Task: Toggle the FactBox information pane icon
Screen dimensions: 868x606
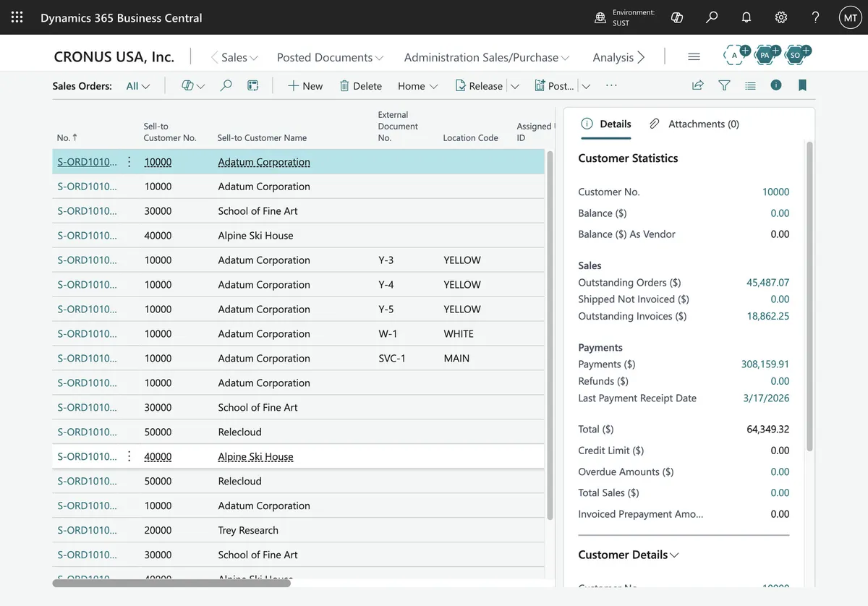Action: click(776, 85)
